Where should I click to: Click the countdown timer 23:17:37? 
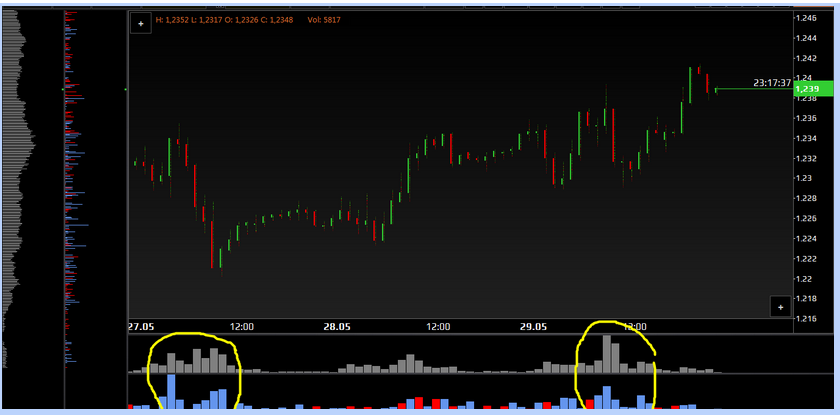(771, 83)
